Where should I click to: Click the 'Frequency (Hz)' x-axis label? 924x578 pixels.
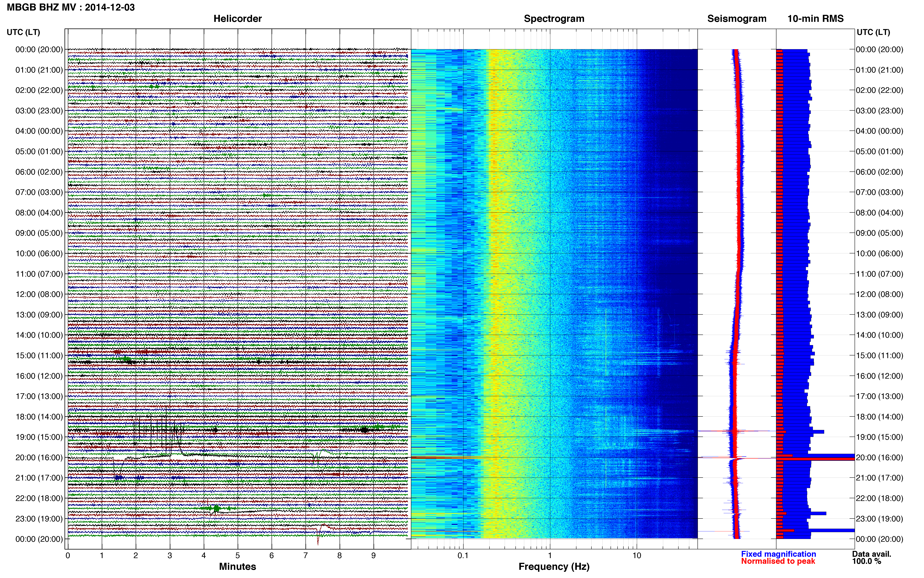554,566
